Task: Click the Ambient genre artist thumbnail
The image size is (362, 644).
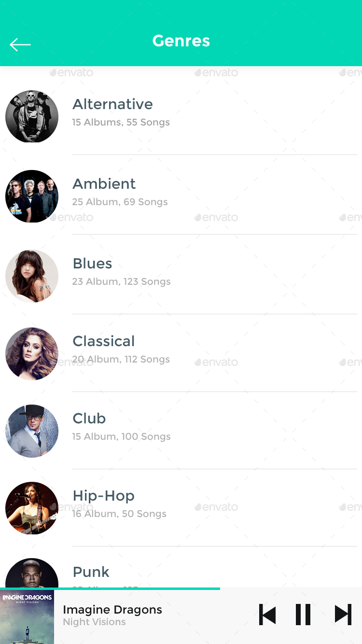Action: click(31, 196)
